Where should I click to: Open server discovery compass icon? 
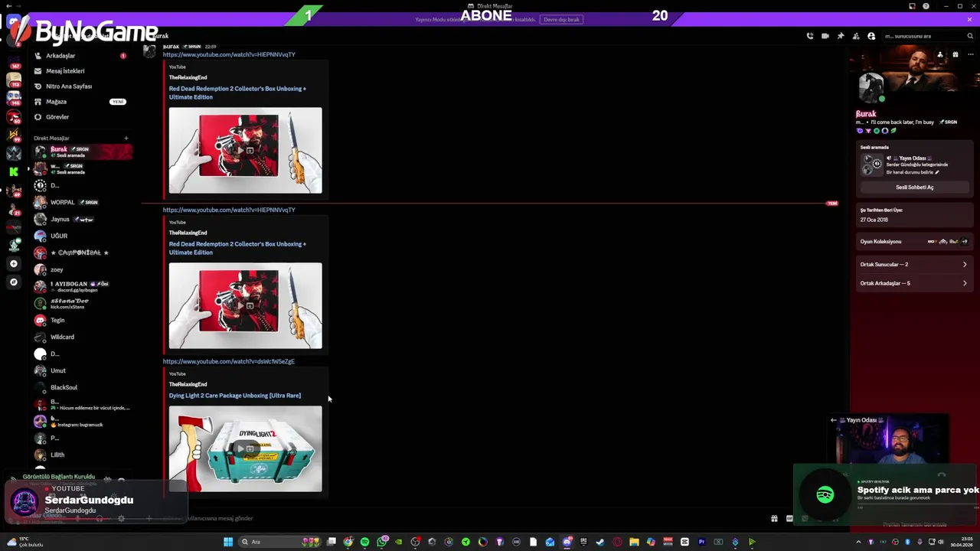tap(13, 282)
